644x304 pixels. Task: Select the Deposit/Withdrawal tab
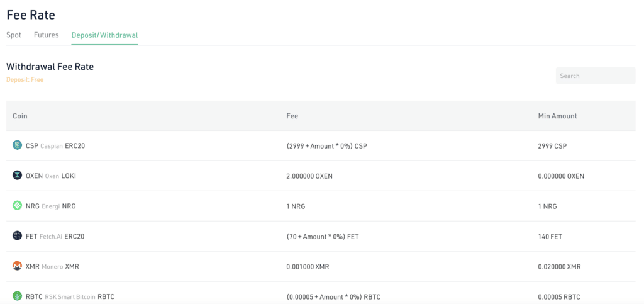(104, 35)
